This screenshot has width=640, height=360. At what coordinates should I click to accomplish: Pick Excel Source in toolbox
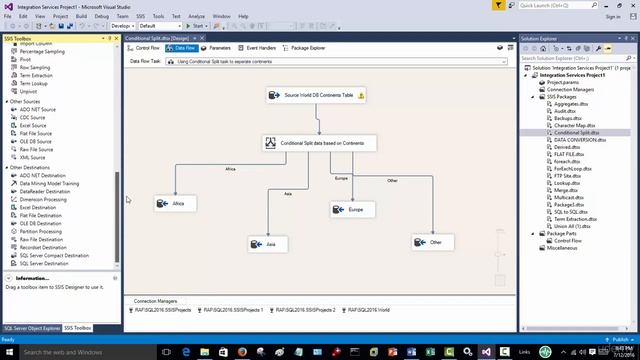(33, 125)
